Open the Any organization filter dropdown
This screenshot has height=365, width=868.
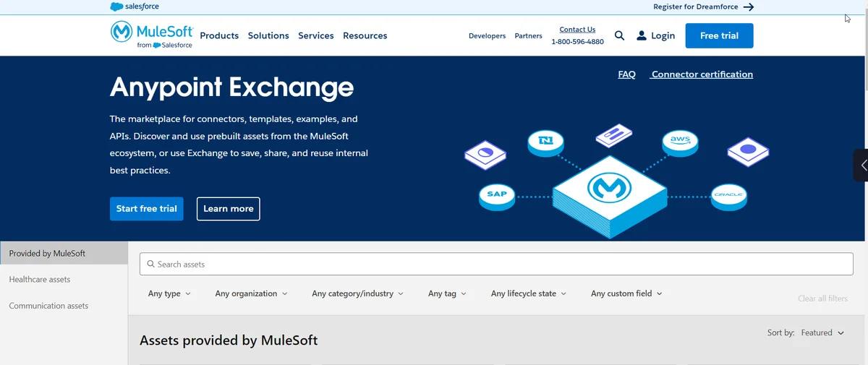point(251,293)
